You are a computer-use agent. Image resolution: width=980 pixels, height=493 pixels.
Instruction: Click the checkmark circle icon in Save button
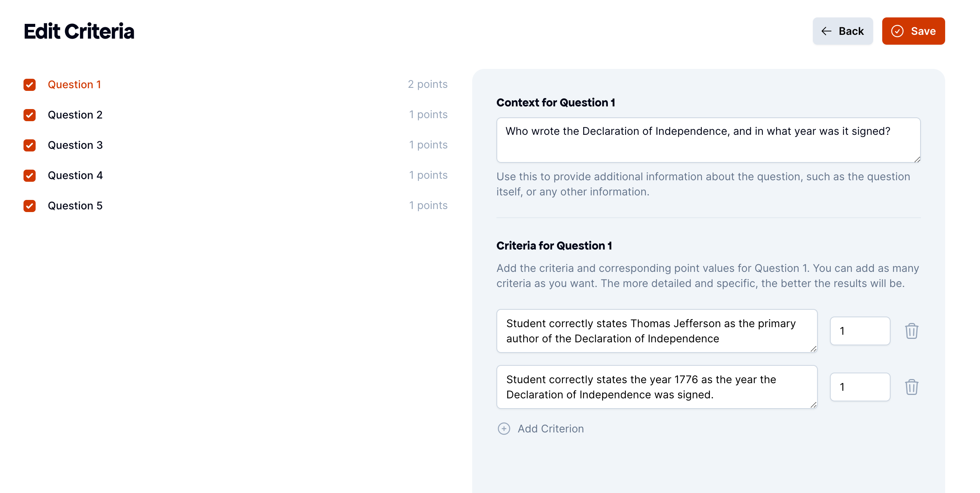click(x=897, y=31)
